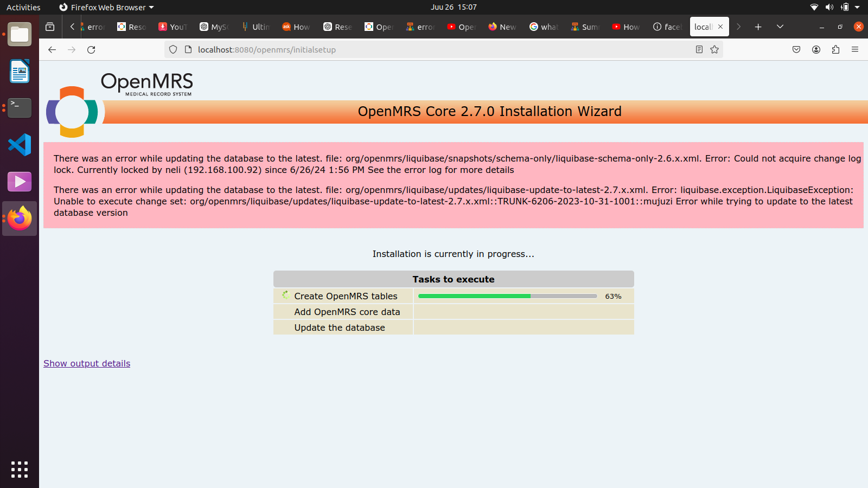868x488 pixels.
Task: Click the Wi-Fi status icon
Action: [814, 7]
